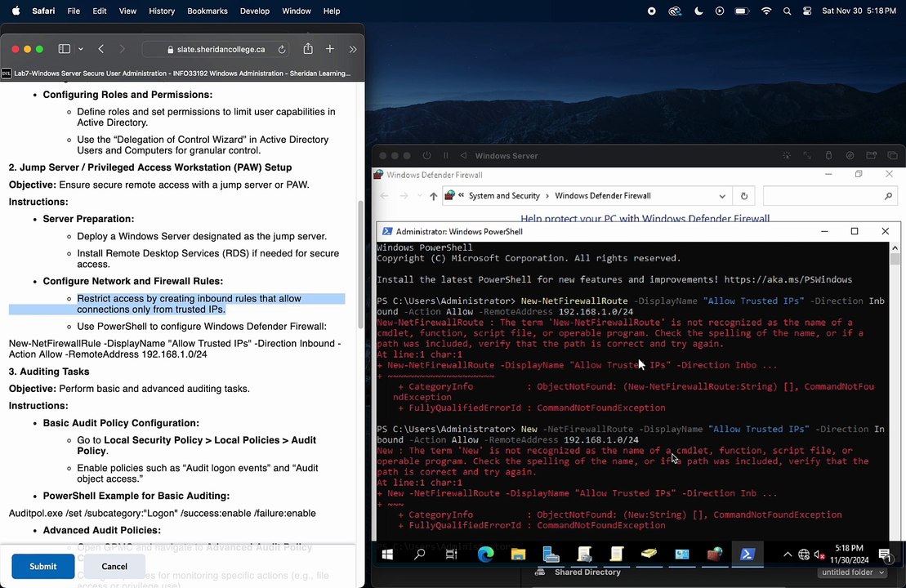Refresh the Windows Defender Firewall window
906x588 pixels.
pos(744,196)
